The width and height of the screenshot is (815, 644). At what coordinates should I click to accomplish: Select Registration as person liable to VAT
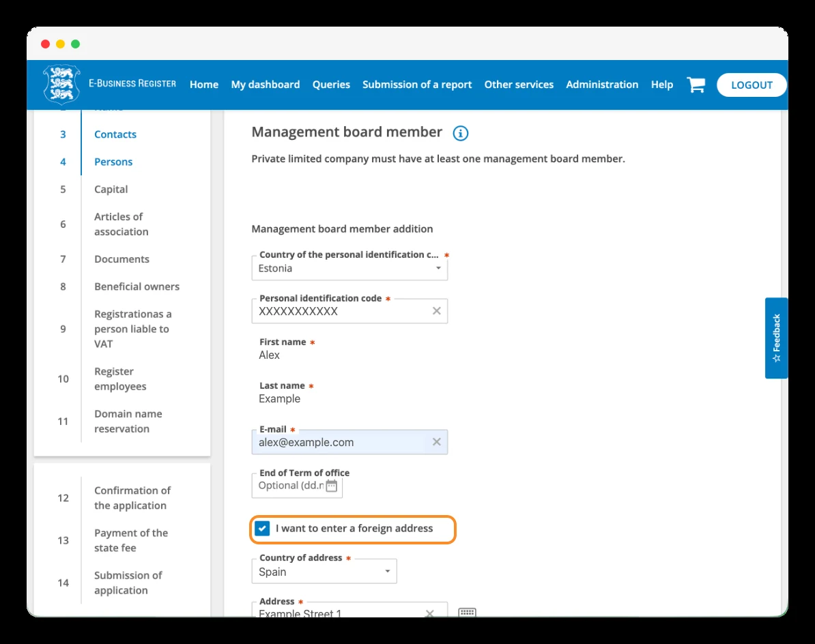(132, 329)
